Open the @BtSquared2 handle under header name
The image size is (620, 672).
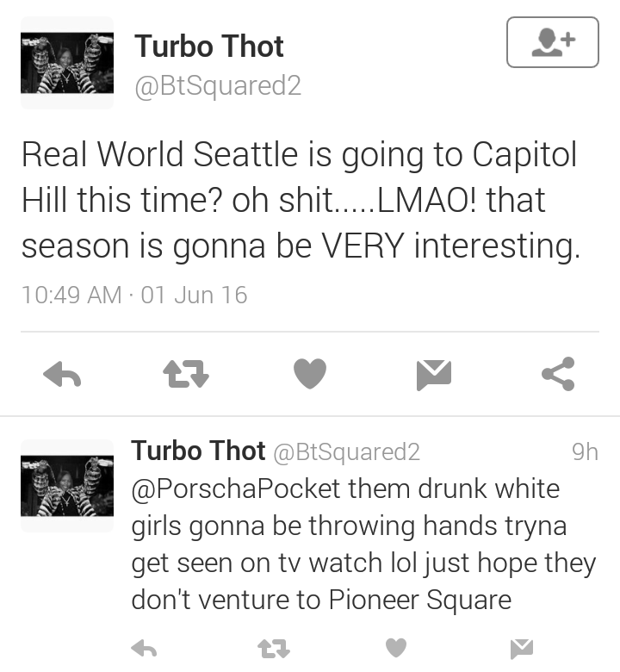pos(218,85)
